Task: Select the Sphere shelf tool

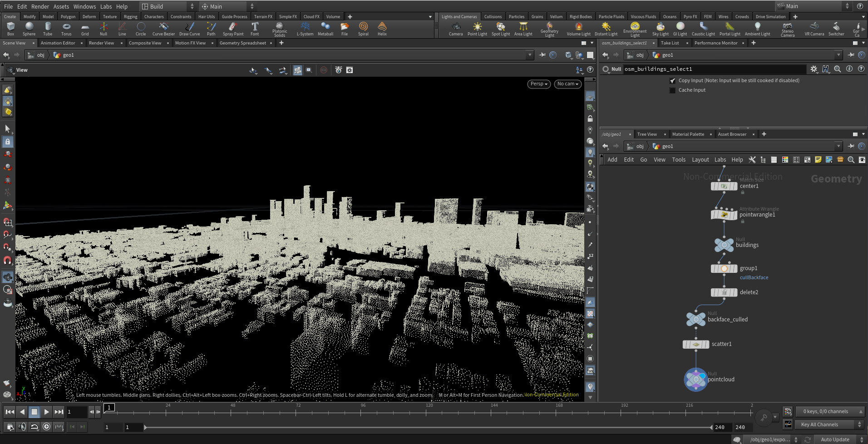Action: (29, 29)
